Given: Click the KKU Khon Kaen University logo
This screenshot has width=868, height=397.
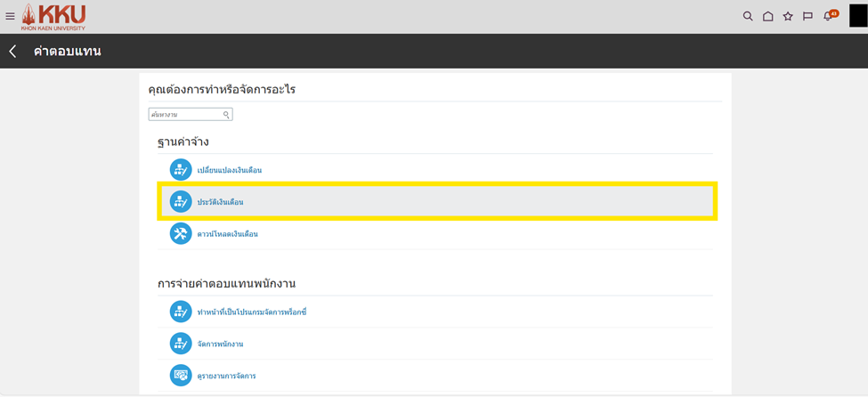Looking at the screenshot, I should point(53,16).
